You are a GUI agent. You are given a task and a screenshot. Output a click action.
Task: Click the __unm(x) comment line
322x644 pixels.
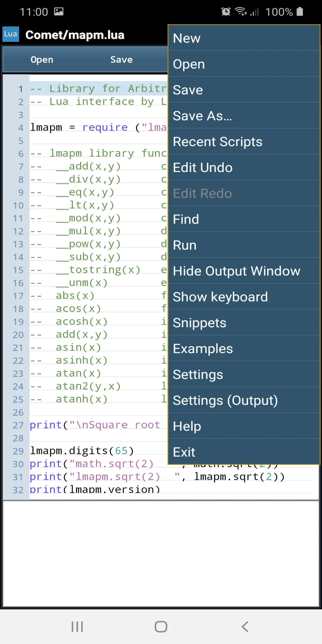[98, 283]
